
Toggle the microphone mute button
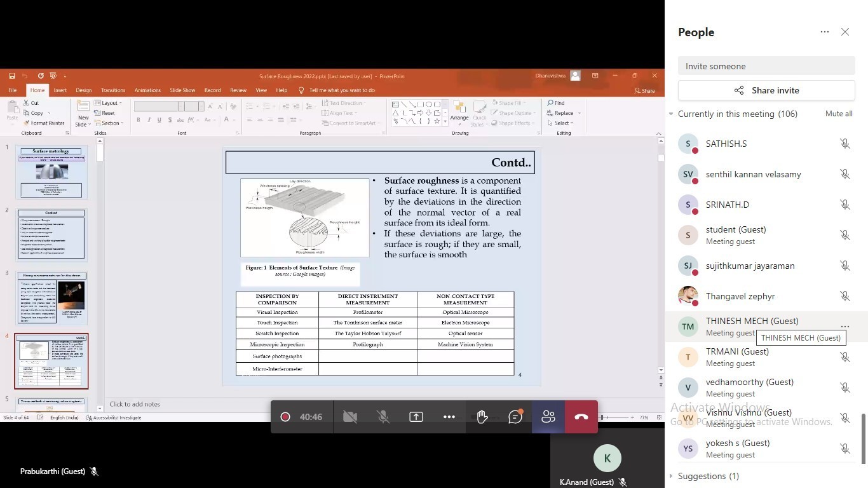point(383,417)
